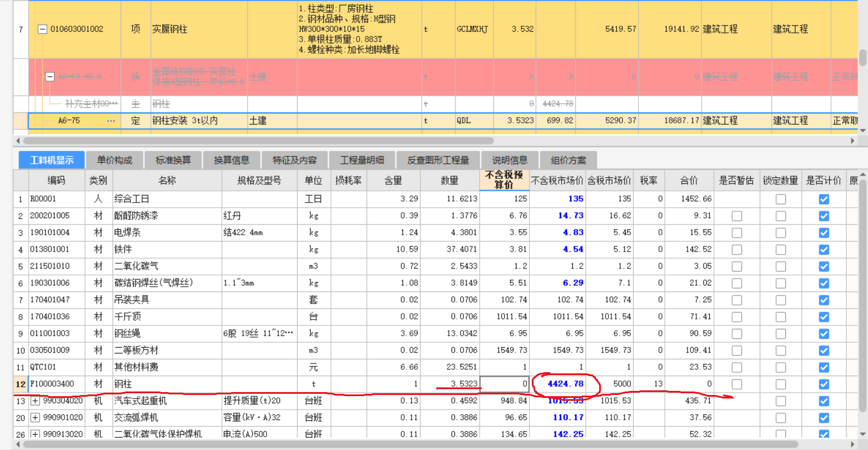Viewport: 868px width, 450px height.
Task: Select the 钢柱安装 3t以内 name cell
Action: click(x=199, y=121)
